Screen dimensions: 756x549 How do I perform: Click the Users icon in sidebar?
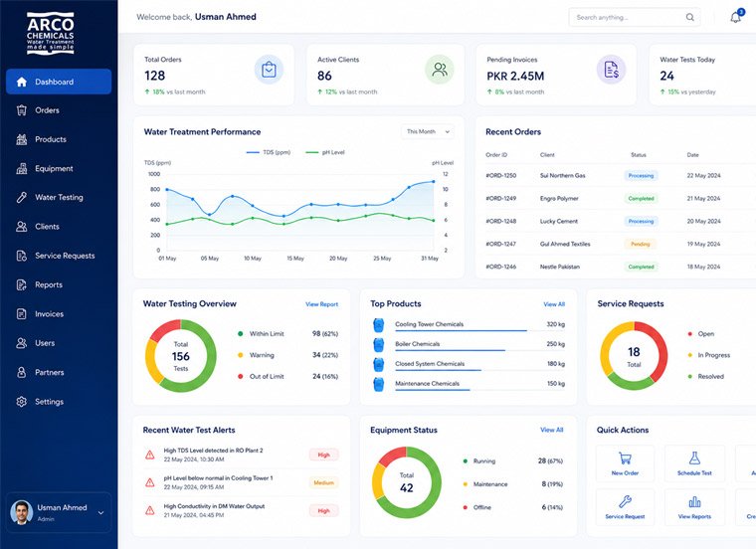coord(22,343)
